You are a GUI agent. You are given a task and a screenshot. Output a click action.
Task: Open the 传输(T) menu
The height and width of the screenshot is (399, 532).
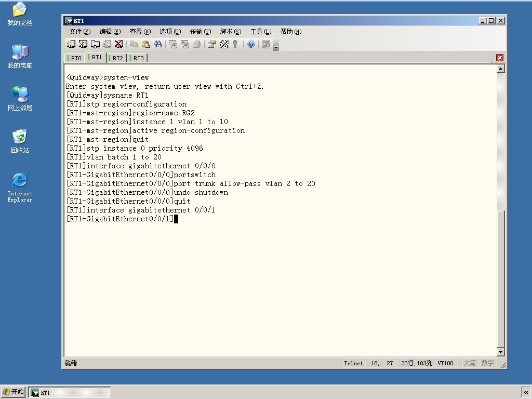click(x=201, y=32)
